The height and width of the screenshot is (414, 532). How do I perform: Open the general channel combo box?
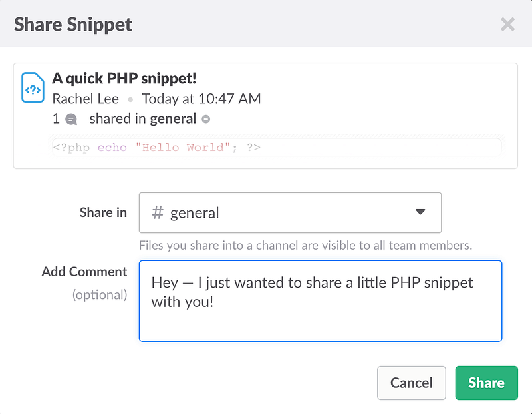[290, 213]
